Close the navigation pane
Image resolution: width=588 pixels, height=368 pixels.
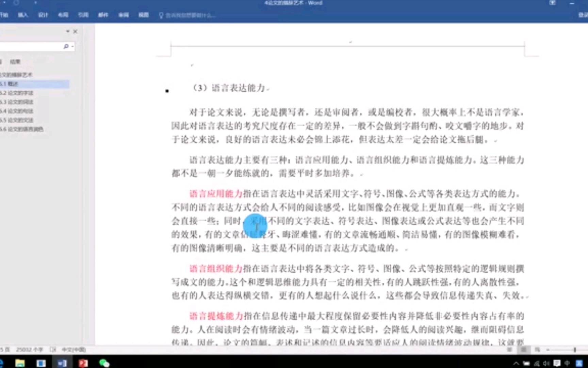(75, 31)
